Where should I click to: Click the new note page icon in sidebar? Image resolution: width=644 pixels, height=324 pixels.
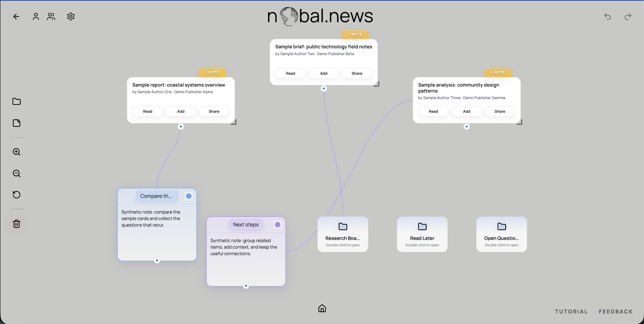point(17,123)
